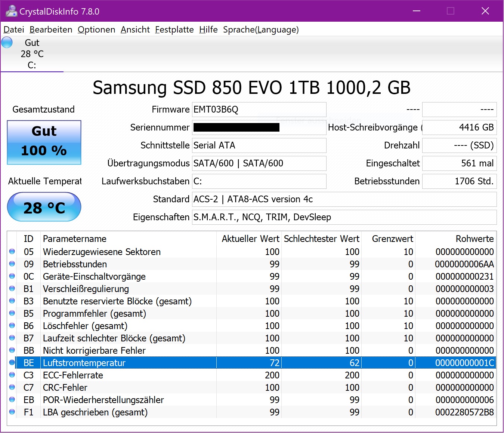The width and height of the screenshot is (504, 433).
Task: Click the Parametername column header
Action: [x=129, y=239]
